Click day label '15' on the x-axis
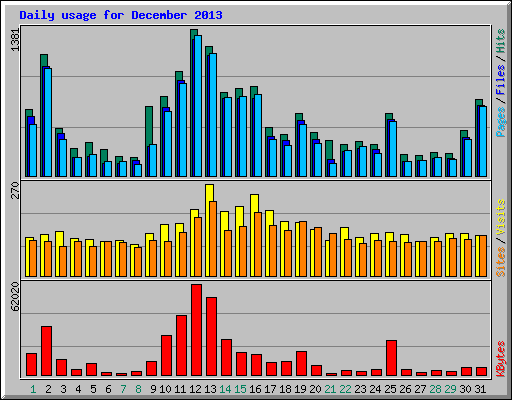 click(240, 389)
